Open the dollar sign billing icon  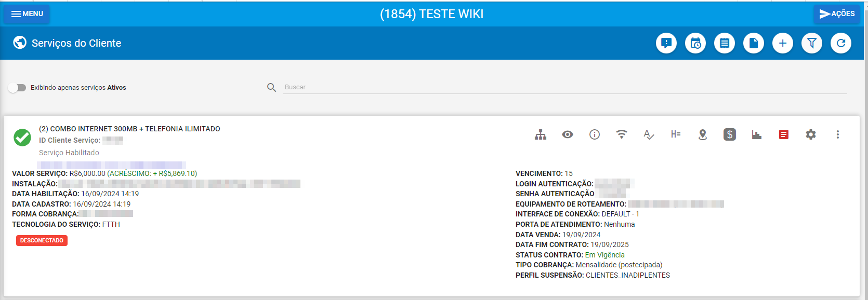click(x=730, y=135)
